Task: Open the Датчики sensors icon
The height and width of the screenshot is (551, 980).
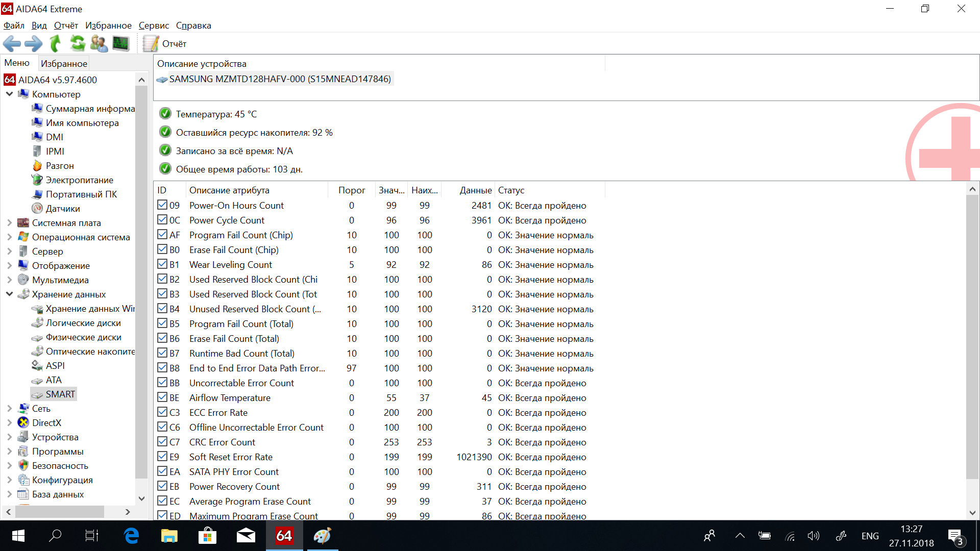Action: click(x=37, y=208)
